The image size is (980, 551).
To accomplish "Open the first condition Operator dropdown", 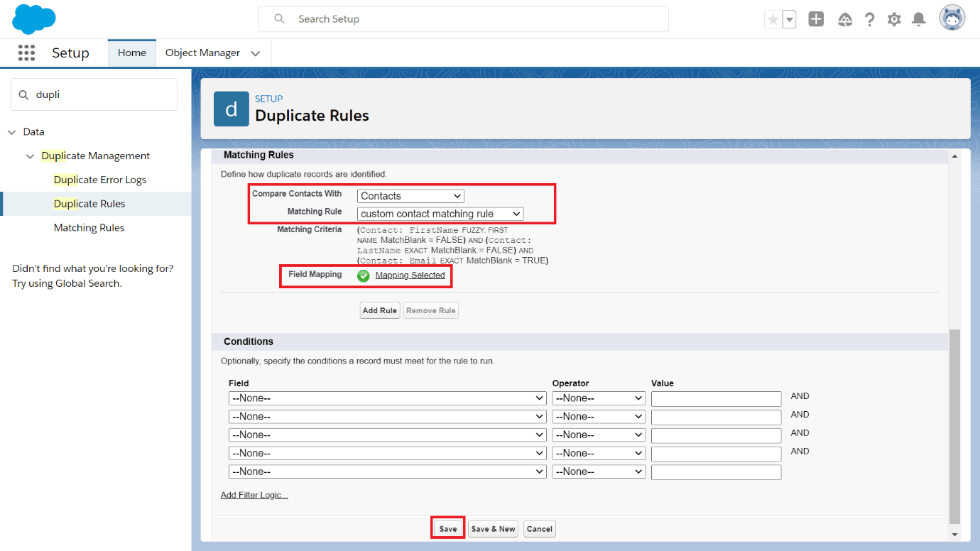I will point(599,398).
